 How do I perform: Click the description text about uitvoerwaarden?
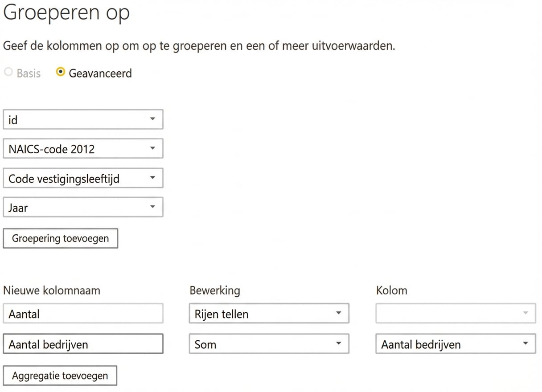click(x=199, y=46)
